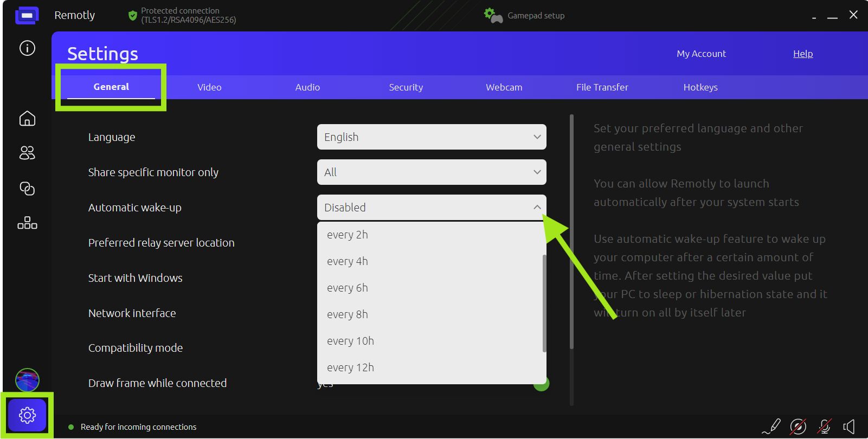Choose 'every 6h' wake-up option
Image resolution: width=868 pixels, height=439 pixels.
tap(348, 288)
